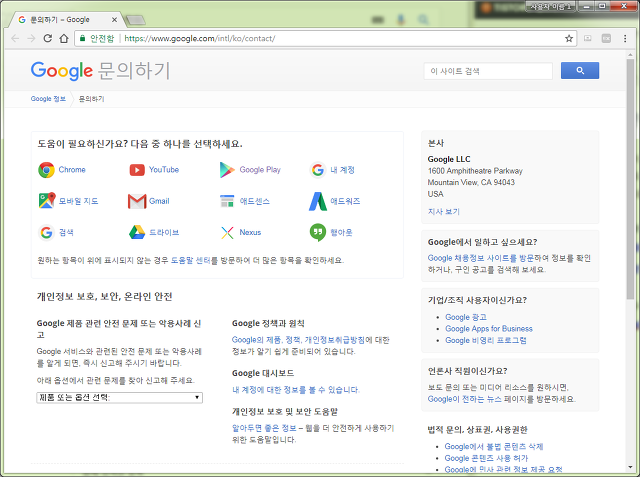Select the 검색 Google icon
Image resolution: width=640 pixels, height=477 pixels.
pos(47,233)
